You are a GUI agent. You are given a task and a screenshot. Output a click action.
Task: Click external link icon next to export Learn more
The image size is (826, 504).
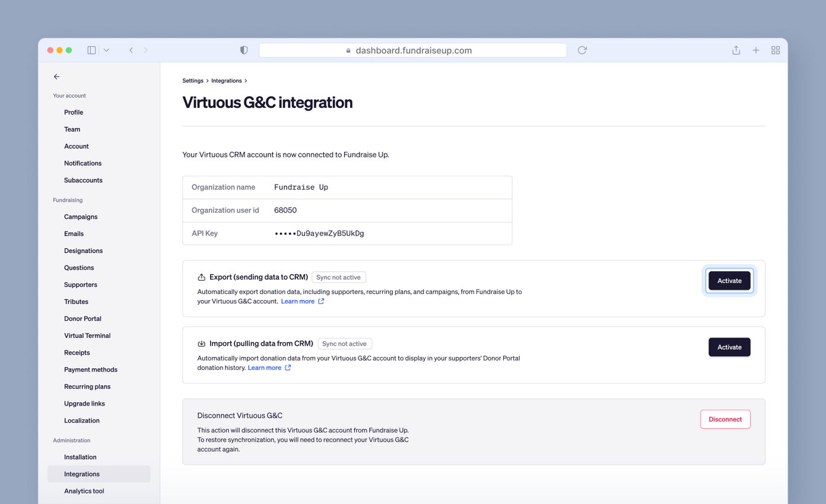point(321,301)
